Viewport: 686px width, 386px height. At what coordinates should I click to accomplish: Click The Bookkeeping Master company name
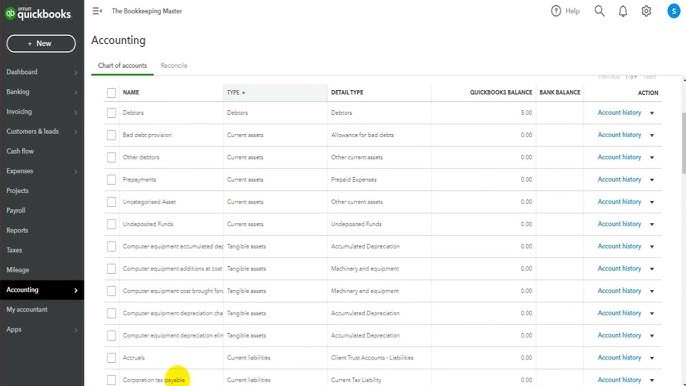coord(147,11)
